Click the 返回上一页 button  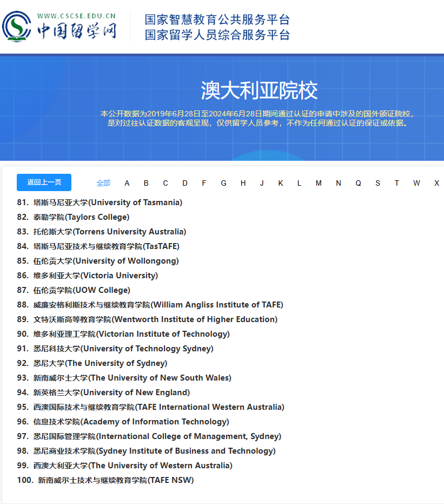[44, 182]
